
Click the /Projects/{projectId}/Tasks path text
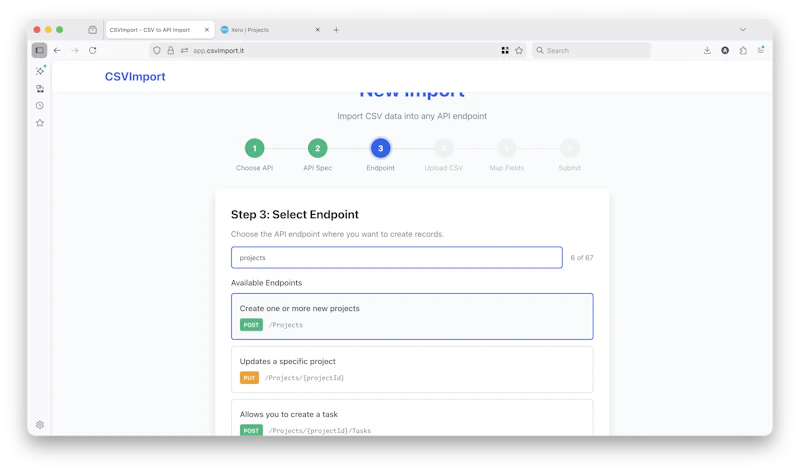[320, 431]
